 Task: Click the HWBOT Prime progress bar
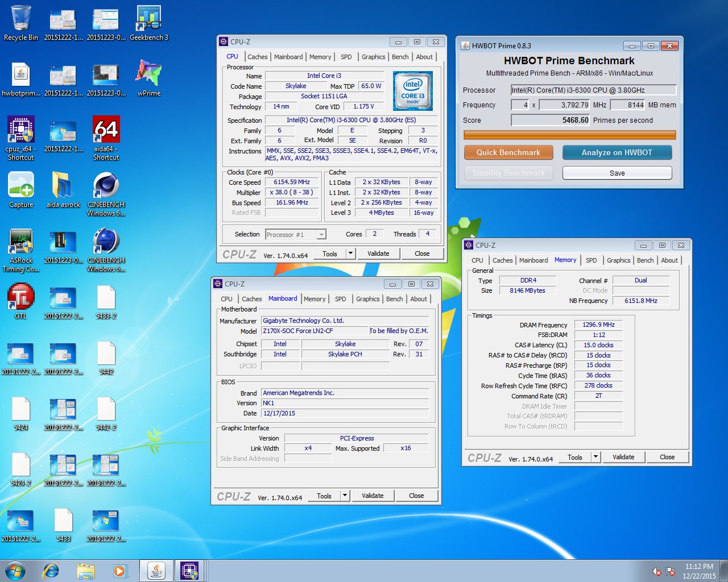(x=569, y=135)
